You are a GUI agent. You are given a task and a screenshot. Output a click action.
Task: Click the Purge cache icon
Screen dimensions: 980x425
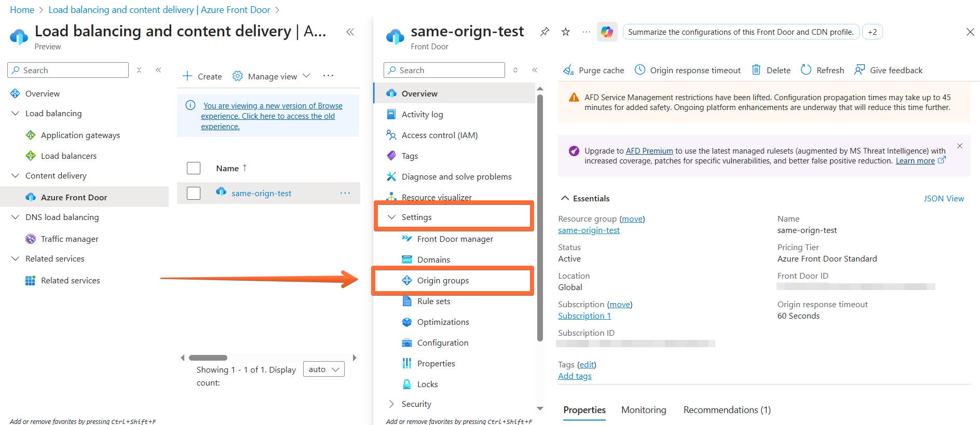click(x=569, y=70)
